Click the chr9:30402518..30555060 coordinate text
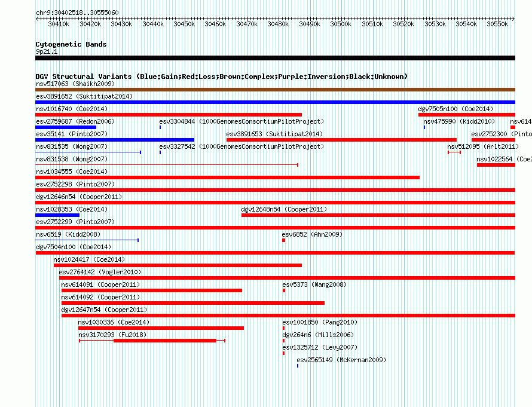 (x=77, y=13)
